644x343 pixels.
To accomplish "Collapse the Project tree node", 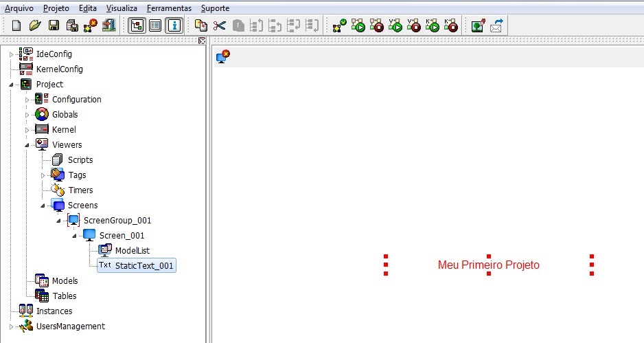I will [12, 85].
